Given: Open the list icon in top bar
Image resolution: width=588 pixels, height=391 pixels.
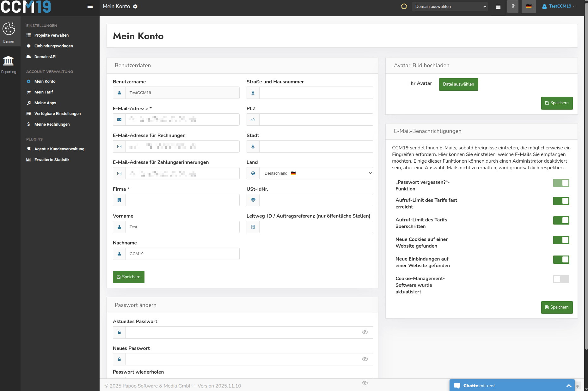Looking at the screenshot, I should coord(498,7).
